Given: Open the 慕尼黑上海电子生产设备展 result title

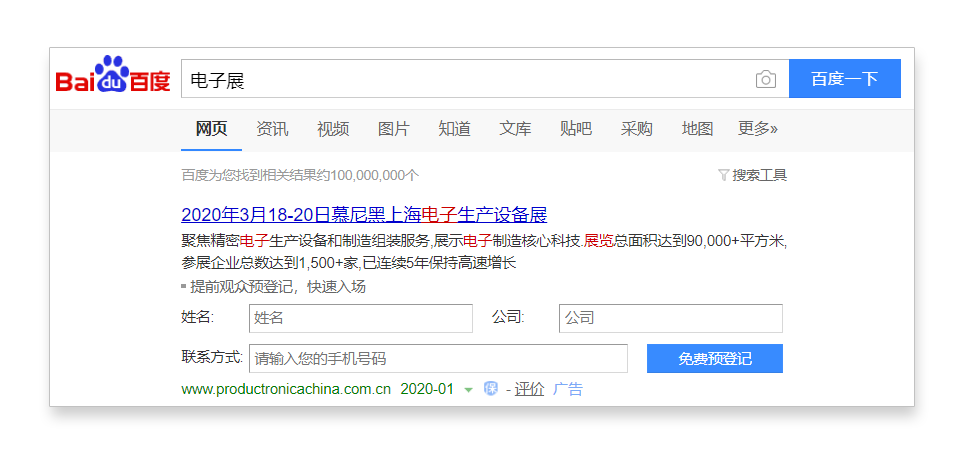Looking at the screenshot, I should coord(364,215).
